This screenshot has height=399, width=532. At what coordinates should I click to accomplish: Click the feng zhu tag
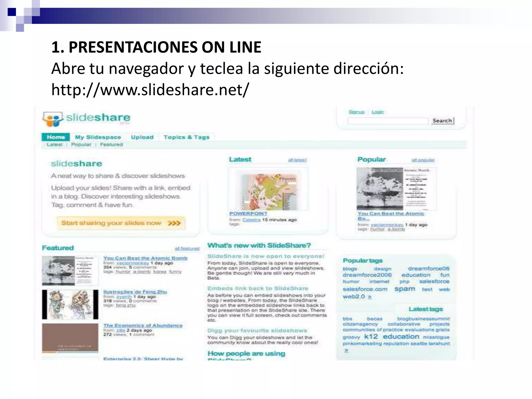[x=126, y=305]
